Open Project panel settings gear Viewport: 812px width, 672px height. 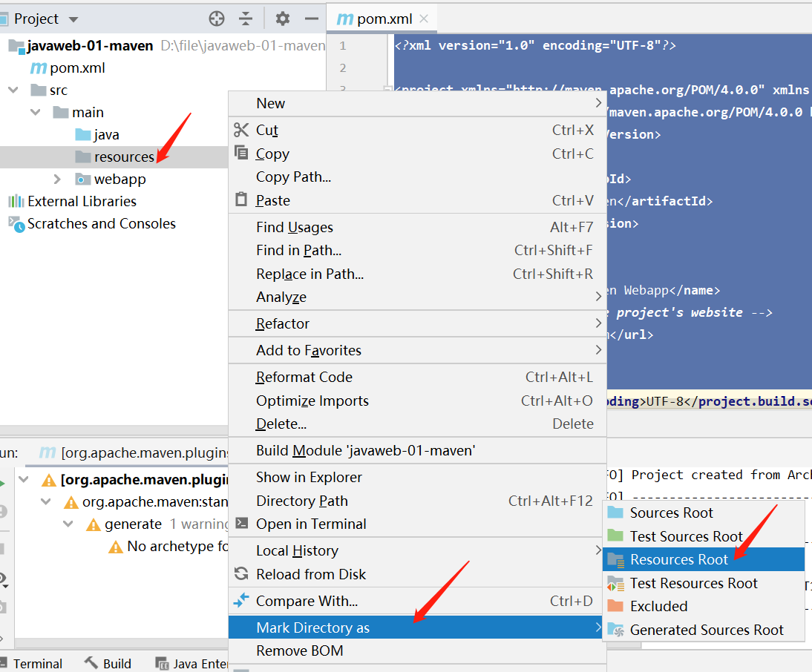pos(282,19)
